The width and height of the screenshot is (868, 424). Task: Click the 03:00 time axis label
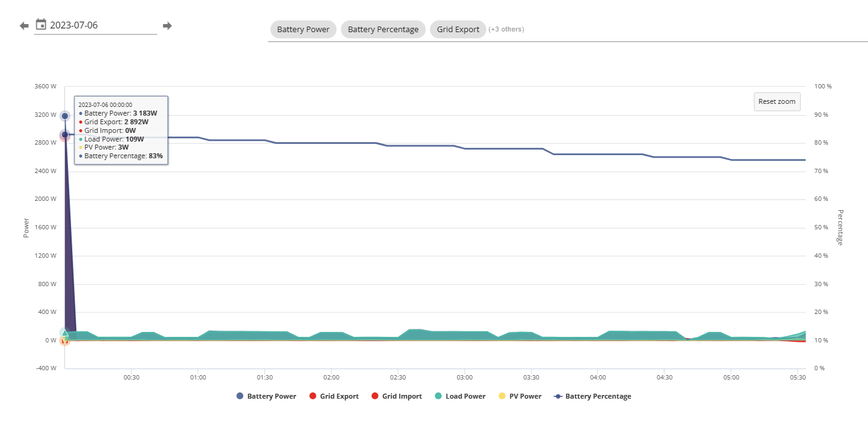[465, 376]
